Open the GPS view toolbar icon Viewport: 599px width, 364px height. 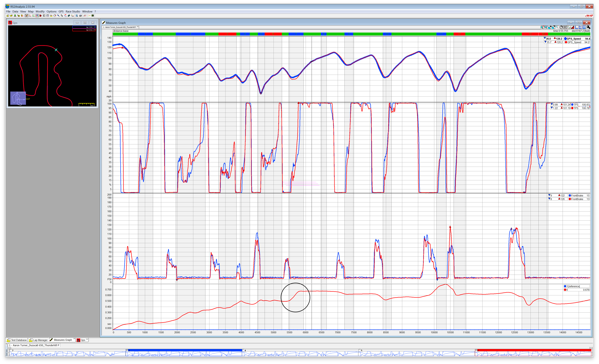[x=37, y=16]
